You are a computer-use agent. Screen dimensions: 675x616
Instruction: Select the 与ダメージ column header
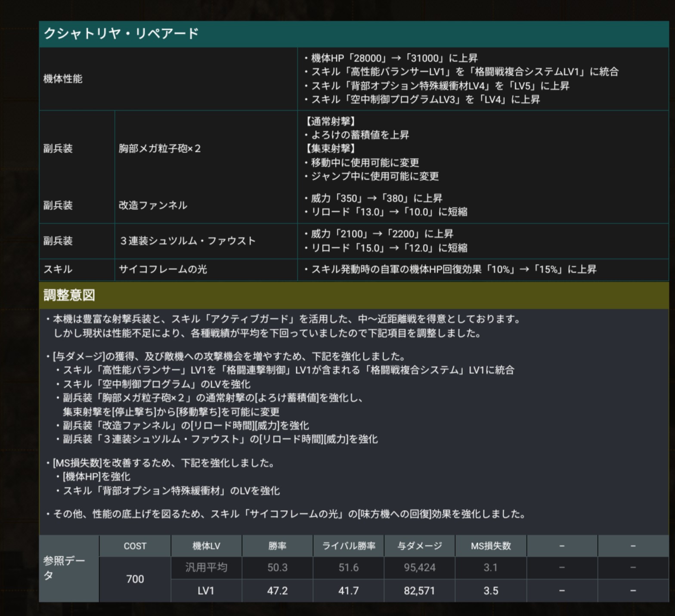[x=419, y=546]
